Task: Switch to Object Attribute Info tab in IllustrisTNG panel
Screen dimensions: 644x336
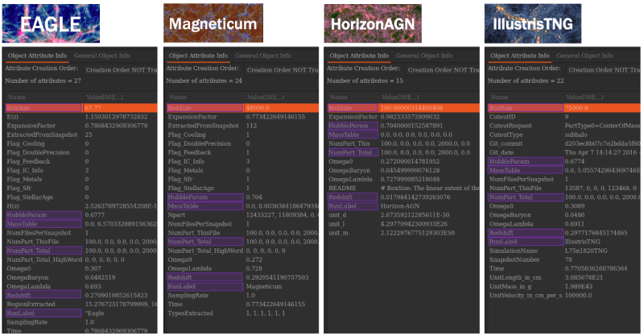Action: click(x=519, y=56)
